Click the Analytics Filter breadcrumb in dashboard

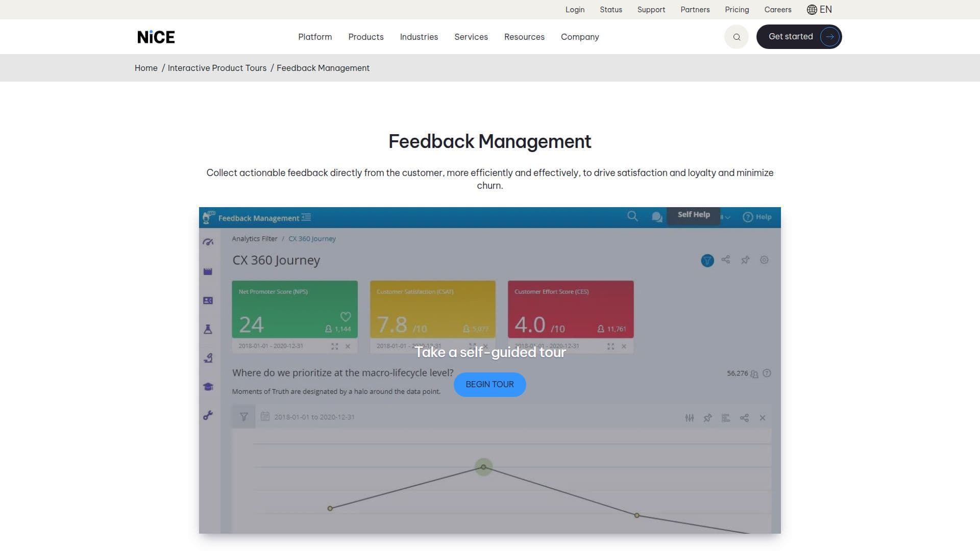coord(255,239)
